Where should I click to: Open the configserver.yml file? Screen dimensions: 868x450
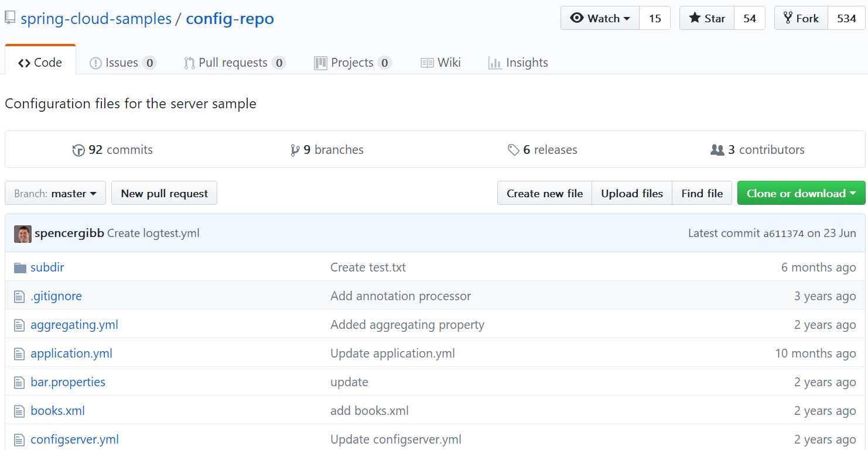(75, 439)
